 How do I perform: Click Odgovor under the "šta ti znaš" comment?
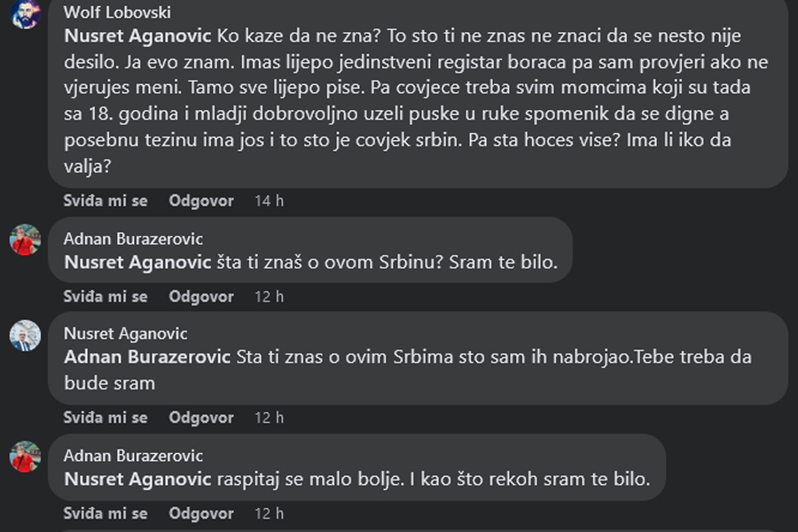click(201, 297)
